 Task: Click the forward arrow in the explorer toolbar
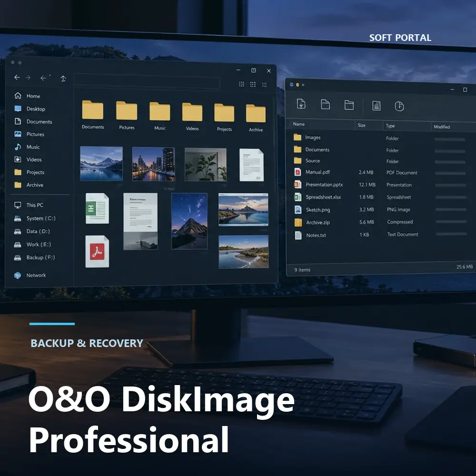[28, 78]
